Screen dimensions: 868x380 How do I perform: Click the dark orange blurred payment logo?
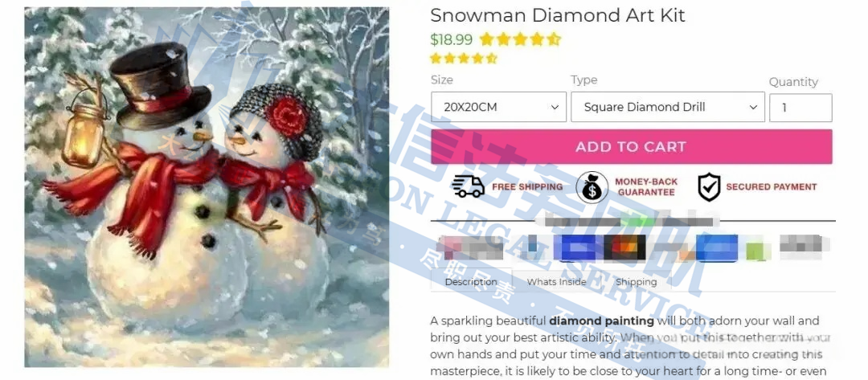click(x=624, y=247)
